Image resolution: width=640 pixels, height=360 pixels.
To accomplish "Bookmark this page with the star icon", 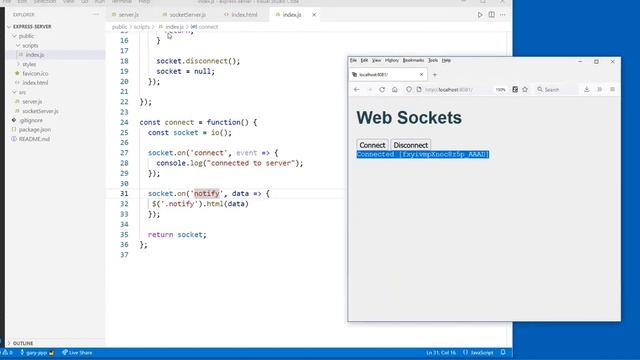I will click(525, 89).
